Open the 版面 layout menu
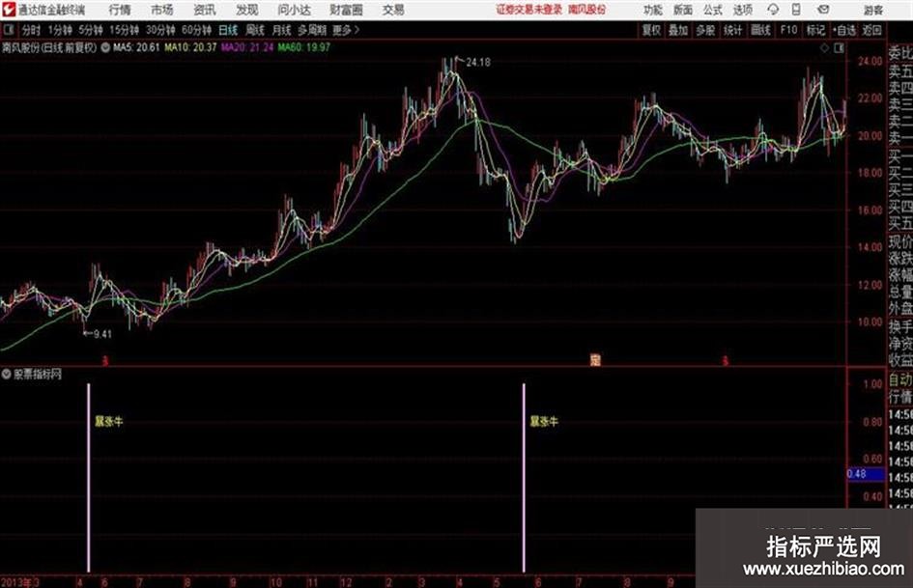 [682, 10]
